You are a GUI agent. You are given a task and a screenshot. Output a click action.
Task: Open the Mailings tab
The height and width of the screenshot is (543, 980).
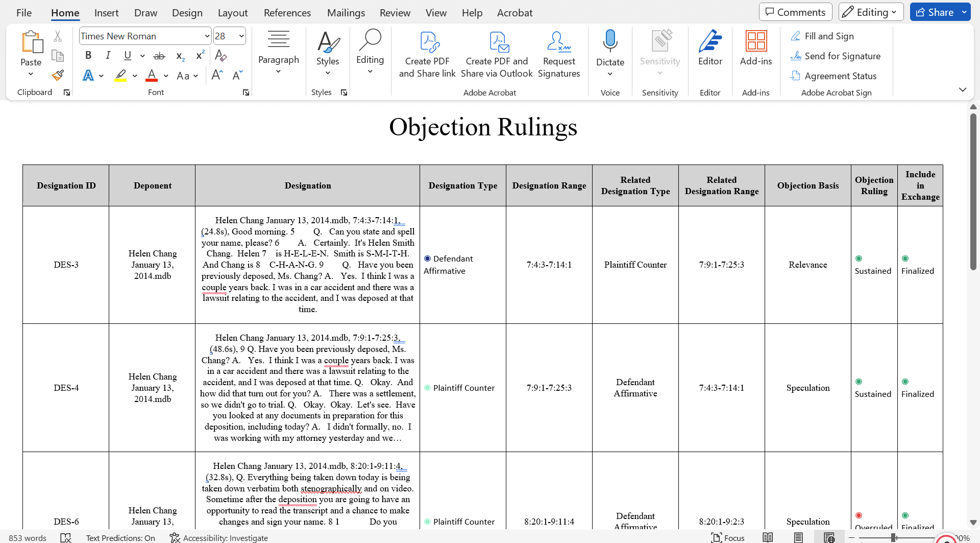tap(346, 13)
